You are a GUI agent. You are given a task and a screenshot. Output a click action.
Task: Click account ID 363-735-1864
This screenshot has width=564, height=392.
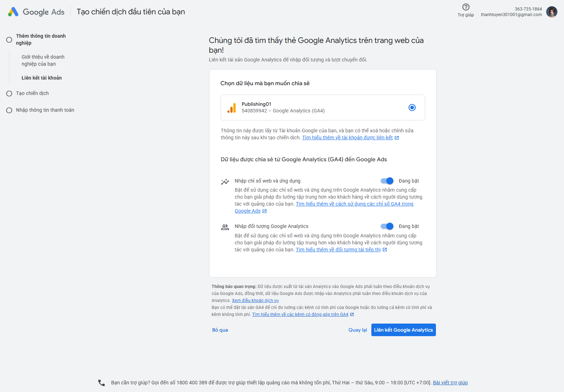[x=528, y=9]
